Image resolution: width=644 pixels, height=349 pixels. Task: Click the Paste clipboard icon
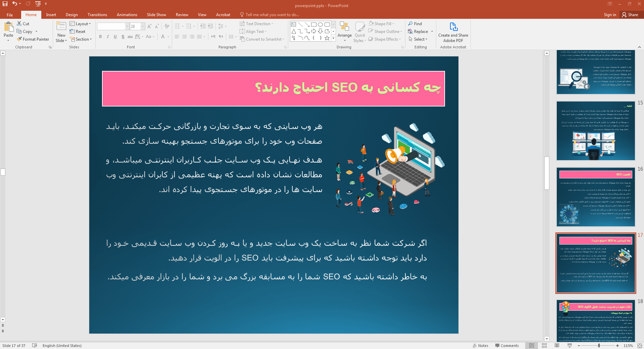tap(8, 27)
